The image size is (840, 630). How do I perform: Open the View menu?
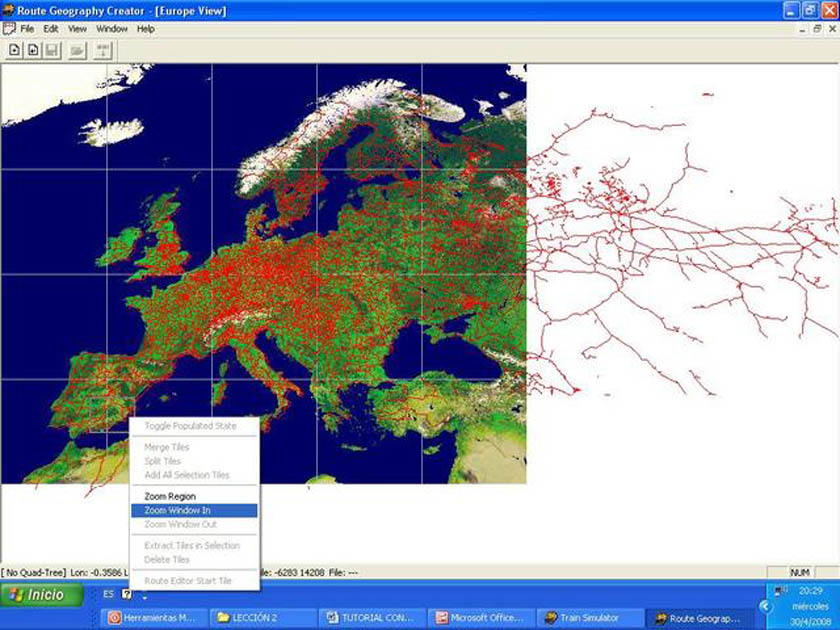click(x=77, y=29)
